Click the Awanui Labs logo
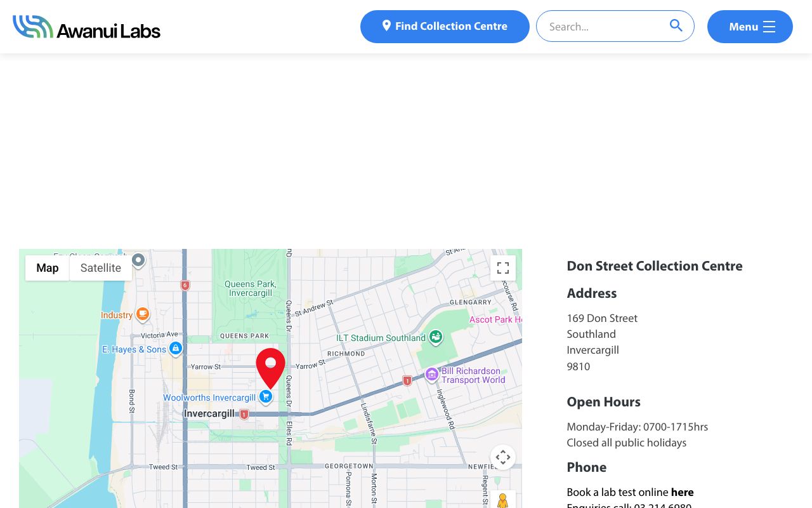The width and height of the screenshot is (812, 508). point(86,27)
